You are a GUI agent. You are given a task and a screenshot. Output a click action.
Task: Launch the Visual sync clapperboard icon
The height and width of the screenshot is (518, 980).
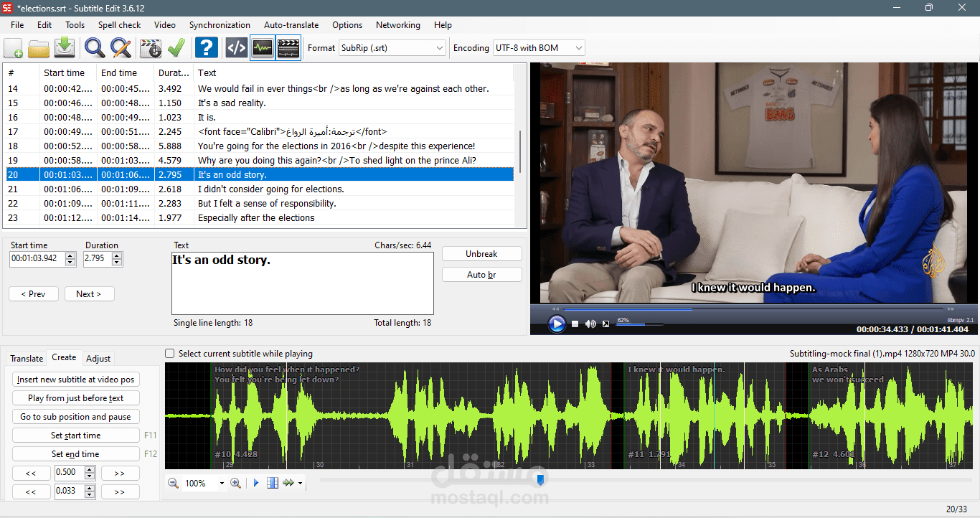(x=151, y=48)
